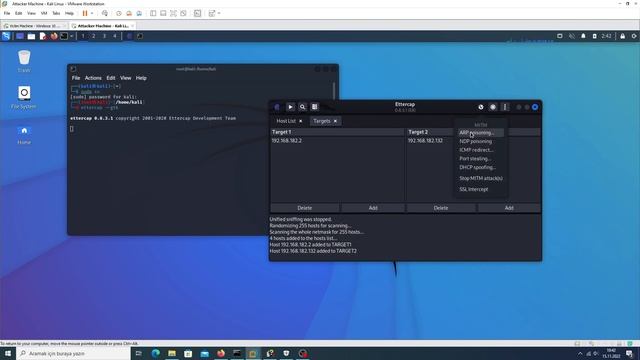This screenshot has width=640, height=360.
Task: Switch to Attacker Machine Kali VMware tab
Action: [103, 26]
